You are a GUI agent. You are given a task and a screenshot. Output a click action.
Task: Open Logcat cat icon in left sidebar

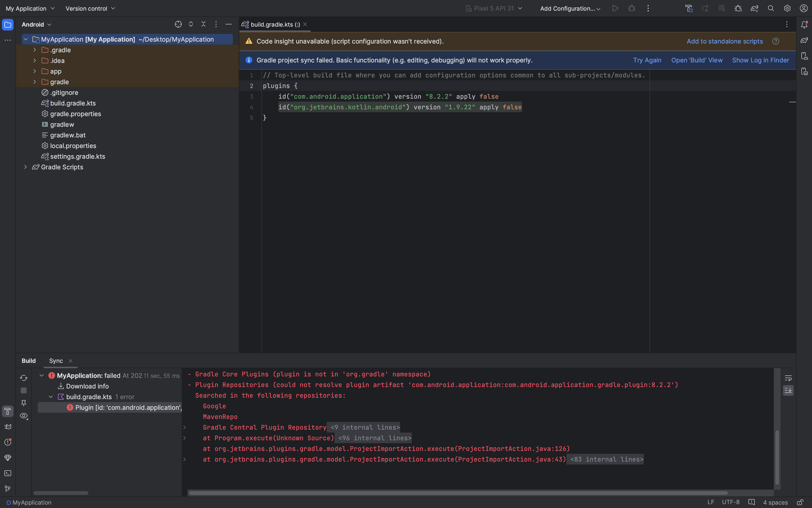[x=8, y=427]
